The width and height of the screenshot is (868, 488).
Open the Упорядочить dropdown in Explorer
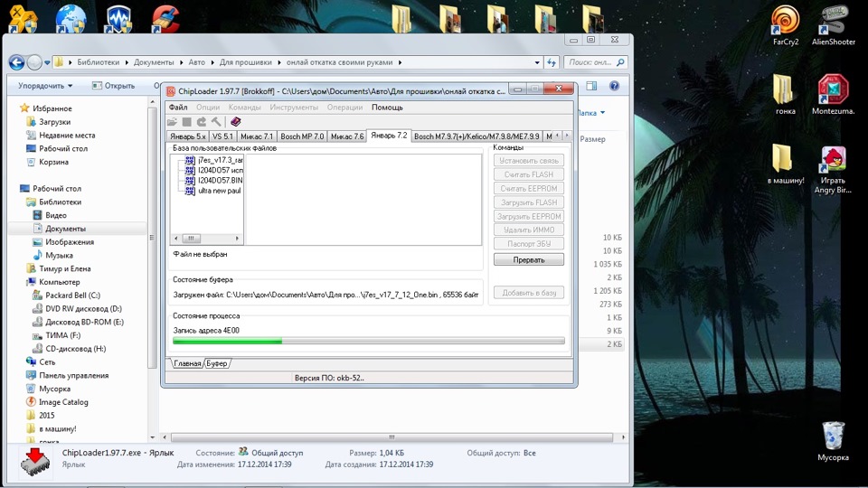coord(45,86)
